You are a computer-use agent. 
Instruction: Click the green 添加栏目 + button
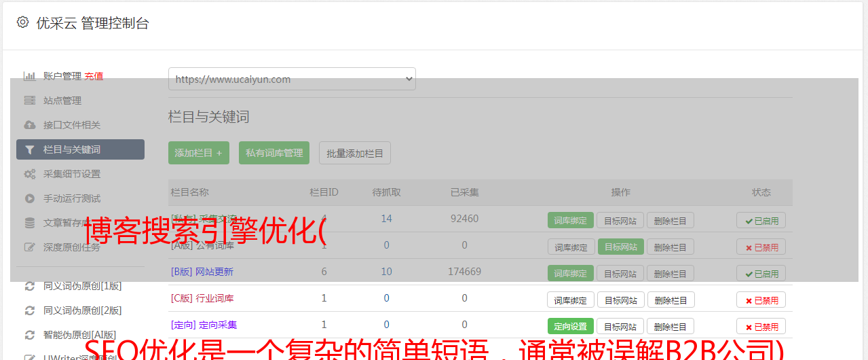coord(199,153)
